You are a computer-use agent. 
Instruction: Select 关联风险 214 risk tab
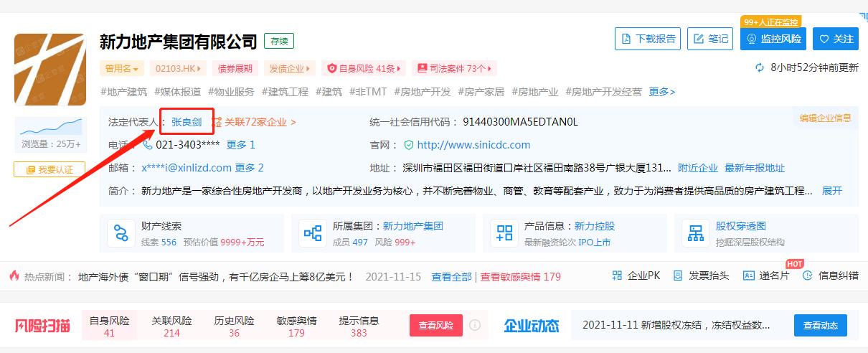pyautogui.click(x=171, y=326)
